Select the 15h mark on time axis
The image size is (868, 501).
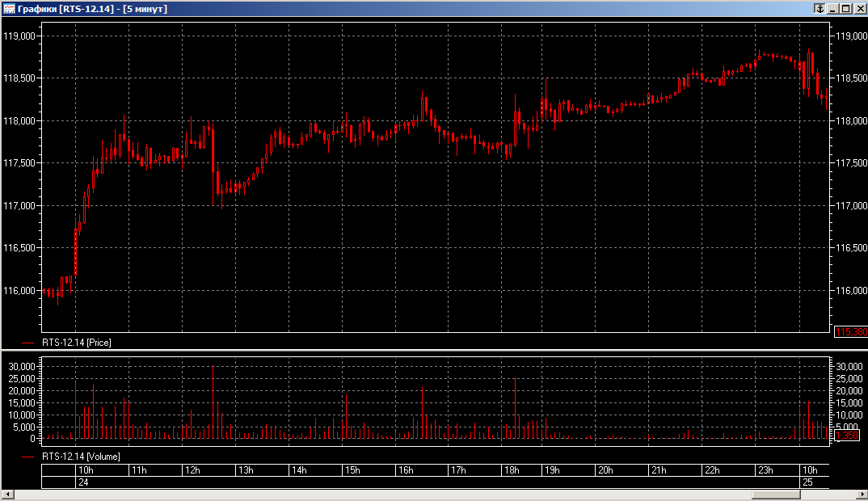tap(352, 470)
